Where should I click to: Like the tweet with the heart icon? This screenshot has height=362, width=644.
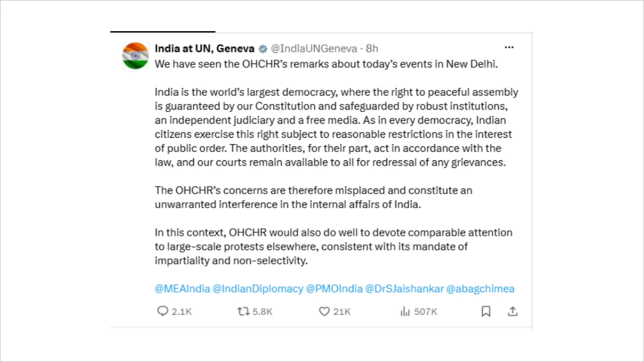[x=324, y=312]
